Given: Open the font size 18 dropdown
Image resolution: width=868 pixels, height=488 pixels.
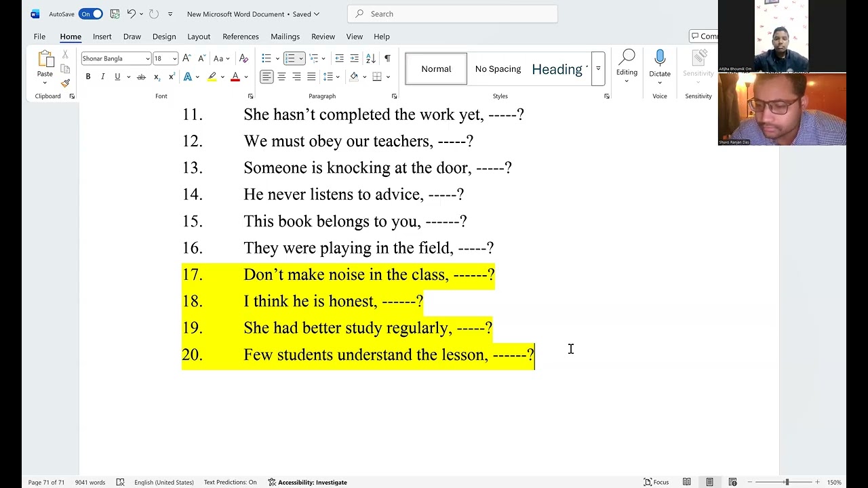Looking at the screenshot, I should tap(174, 59).
